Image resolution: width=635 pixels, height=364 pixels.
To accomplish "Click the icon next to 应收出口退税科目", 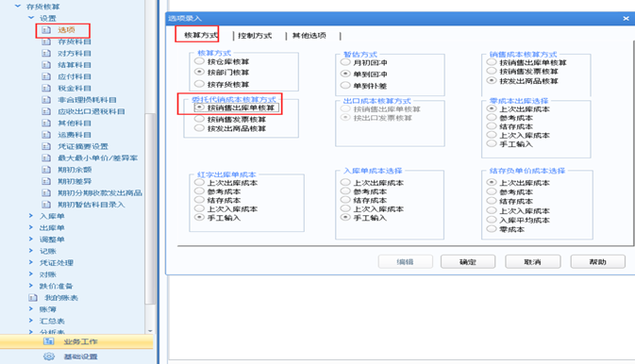I will 46,111.
